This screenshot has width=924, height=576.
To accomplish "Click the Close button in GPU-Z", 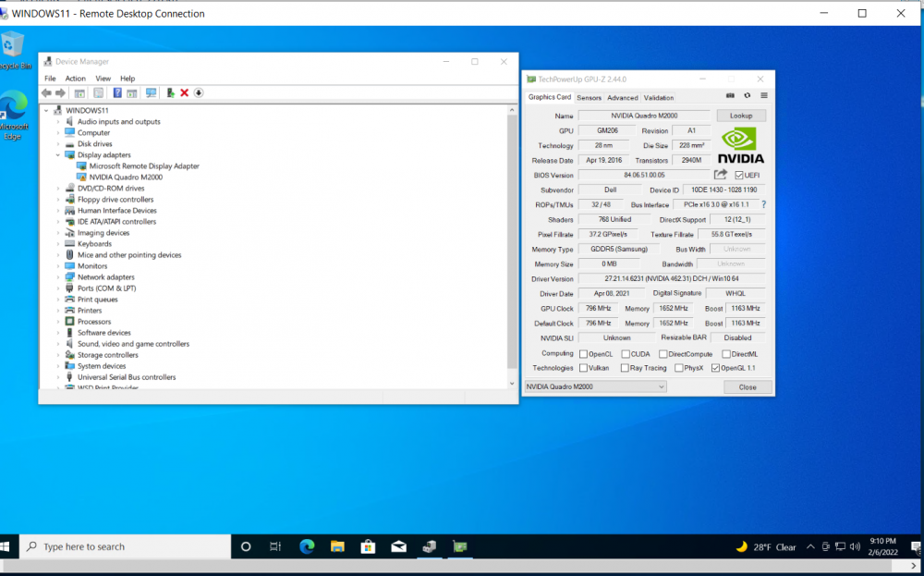I will [748, 386].
